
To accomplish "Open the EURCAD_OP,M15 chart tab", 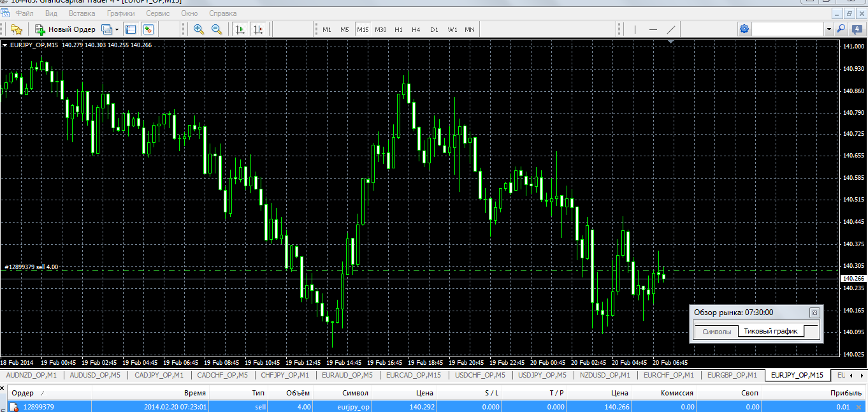I will click(414, 375).
